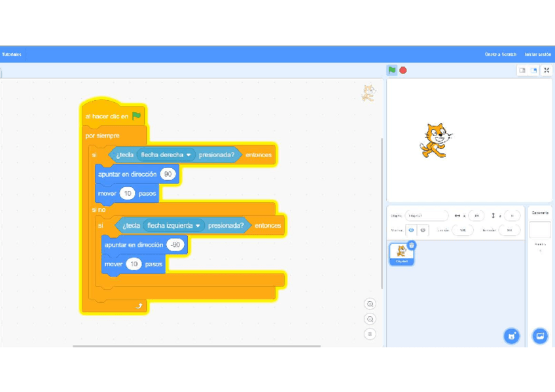
Task: Zoom in on the code workspace
Action: (370, 304)
